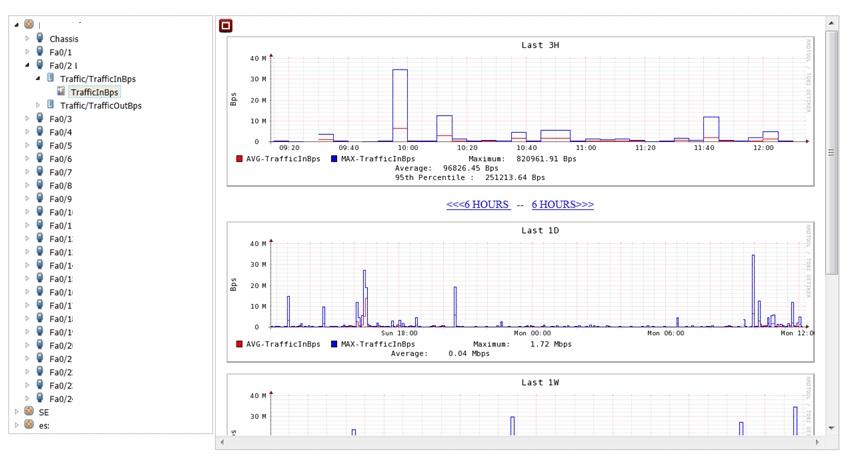Screen dimensions: 850x461
Task: Click the horizontal scrollbar track
Action: click(x=519, y=443)
